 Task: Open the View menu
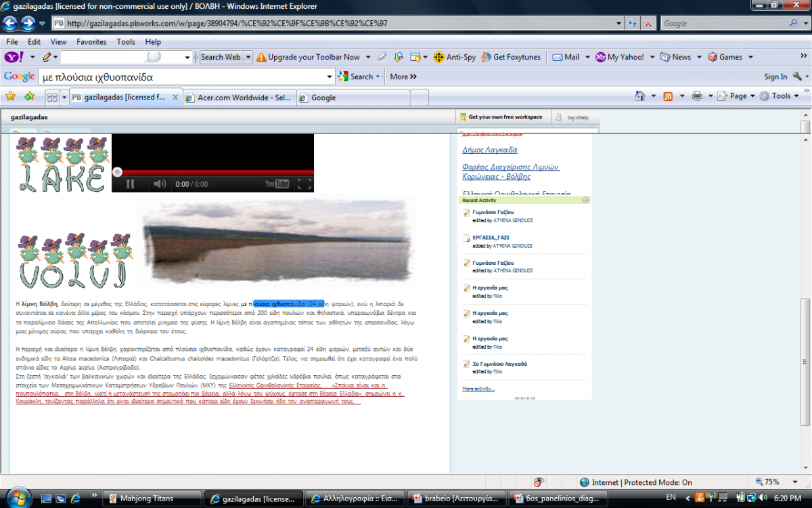[59, 41]
